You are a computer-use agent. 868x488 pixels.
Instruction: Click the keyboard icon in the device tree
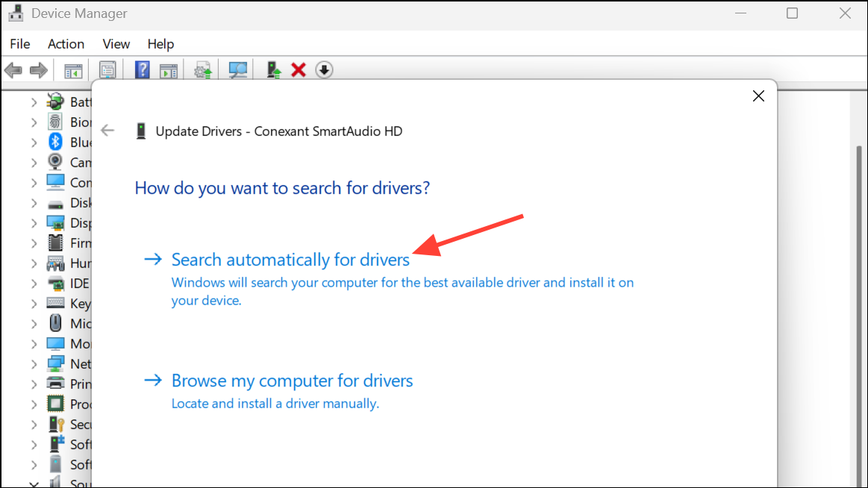tap(55, 303)
